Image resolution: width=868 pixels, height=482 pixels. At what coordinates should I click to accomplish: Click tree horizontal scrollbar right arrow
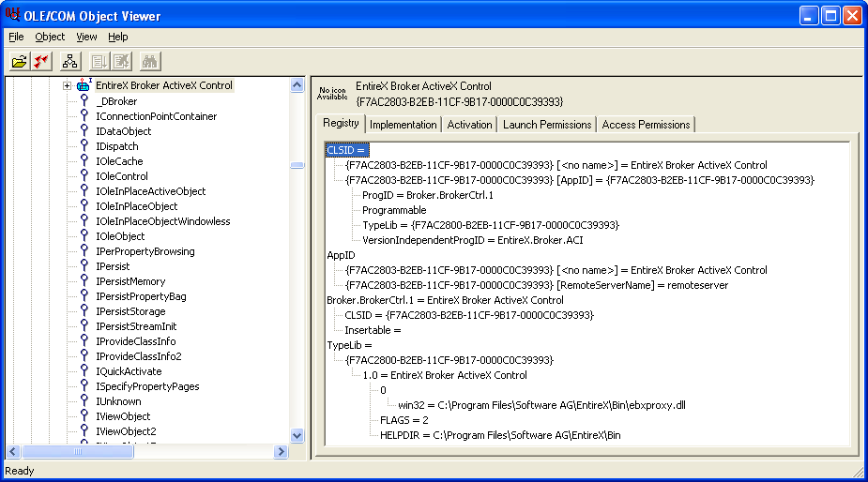[282, 452]
